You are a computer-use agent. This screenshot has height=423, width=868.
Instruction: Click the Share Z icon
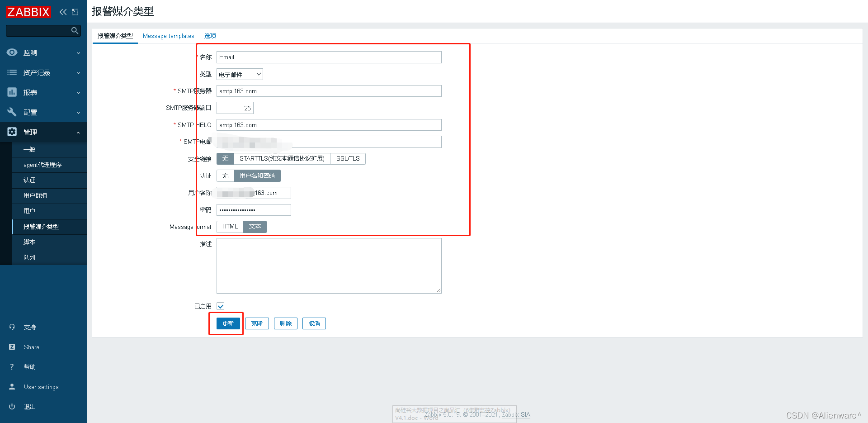(12, 347)
